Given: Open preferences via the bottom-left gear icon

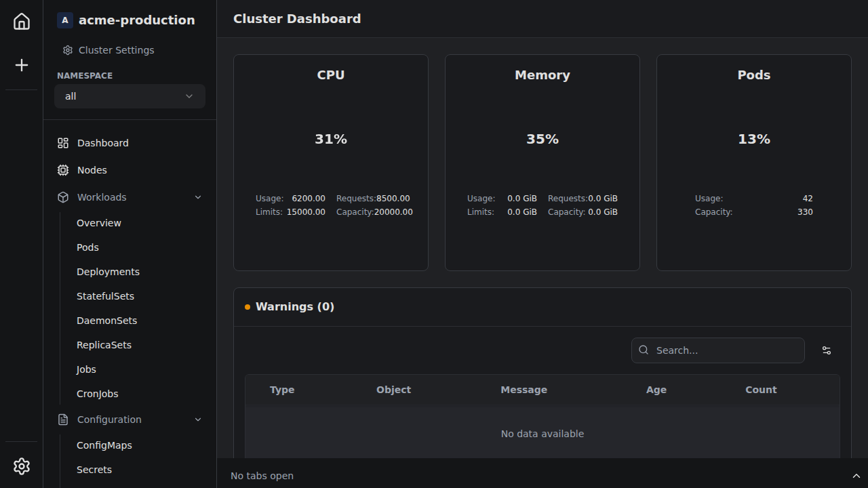Looking at the screenshot, I should pyautogui.click(x=21, y=466).
